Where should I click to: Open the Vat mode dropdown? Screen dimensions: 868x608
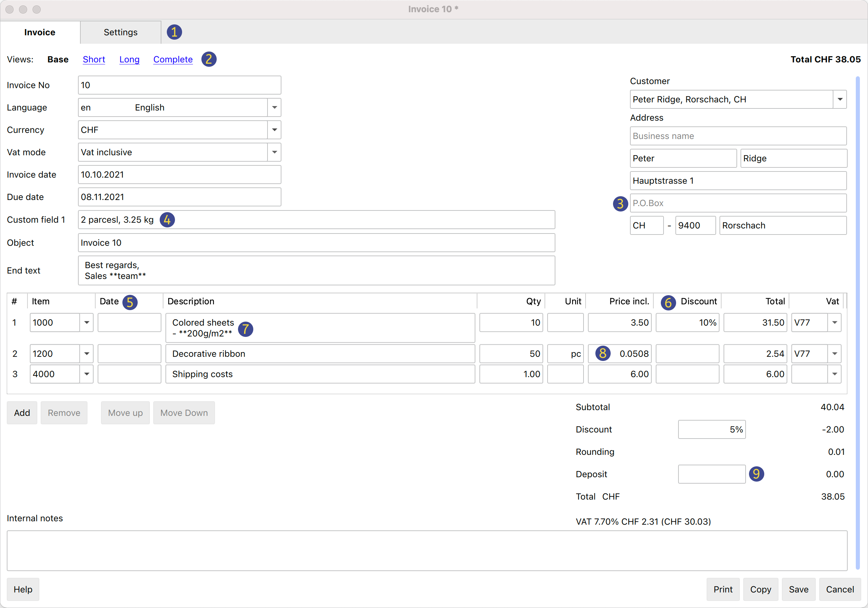(x=274, y=152)
